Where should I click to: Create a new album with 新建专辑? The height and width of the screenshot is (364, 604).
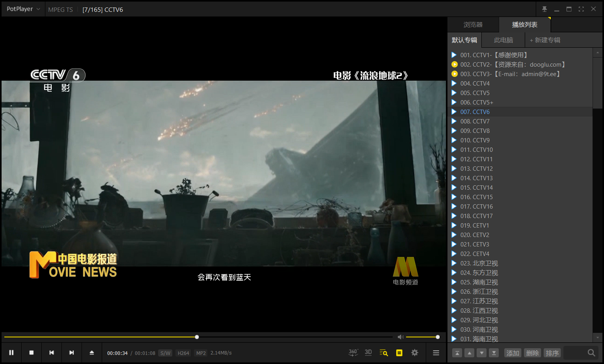click(545, 40)
